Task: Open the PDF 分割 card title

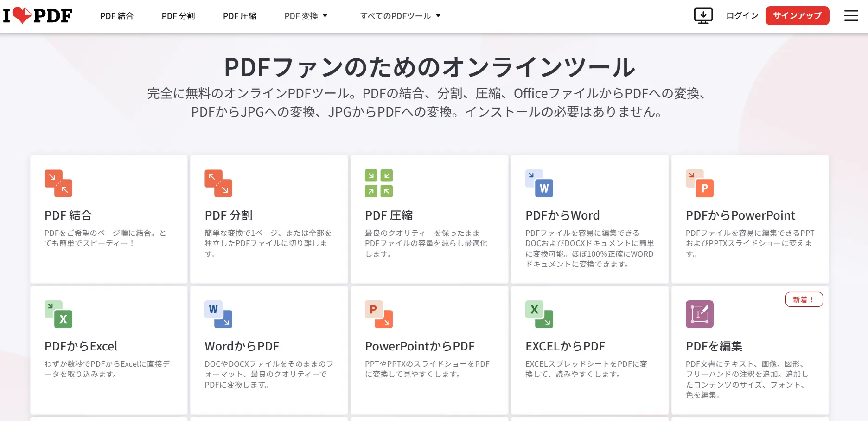Action: click(229, 215)
